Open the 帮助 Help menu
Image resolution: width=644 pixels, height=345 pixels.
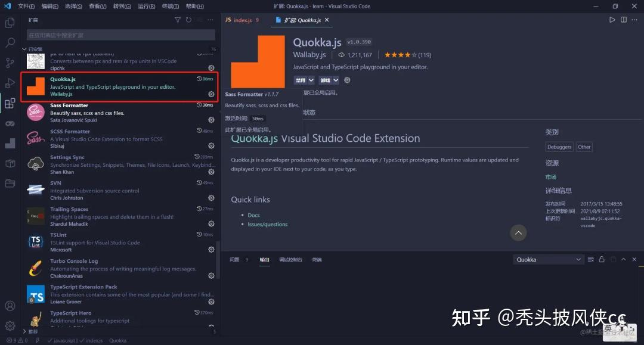[194, 6]
